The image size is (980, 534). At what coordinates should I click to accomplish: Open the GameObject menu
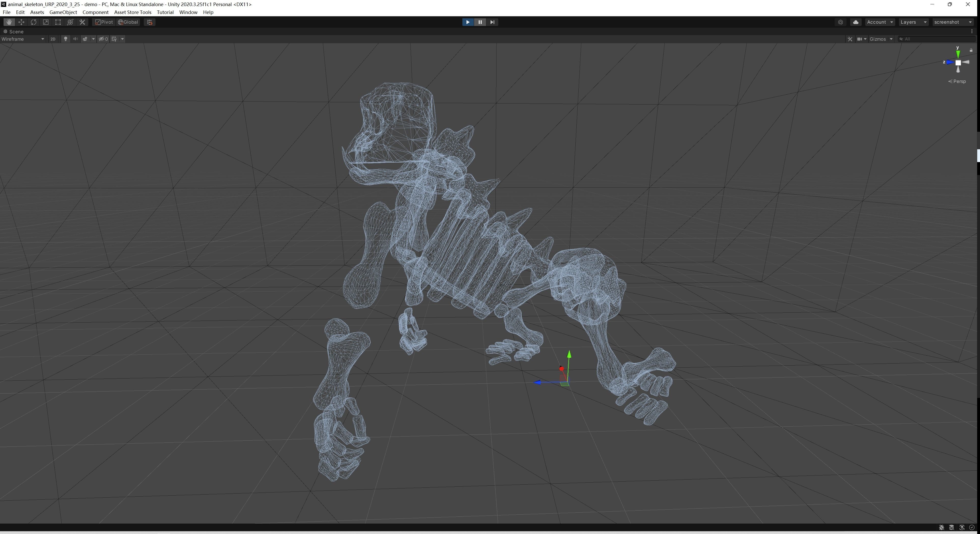pyautogui.click(x=63, y=12)
